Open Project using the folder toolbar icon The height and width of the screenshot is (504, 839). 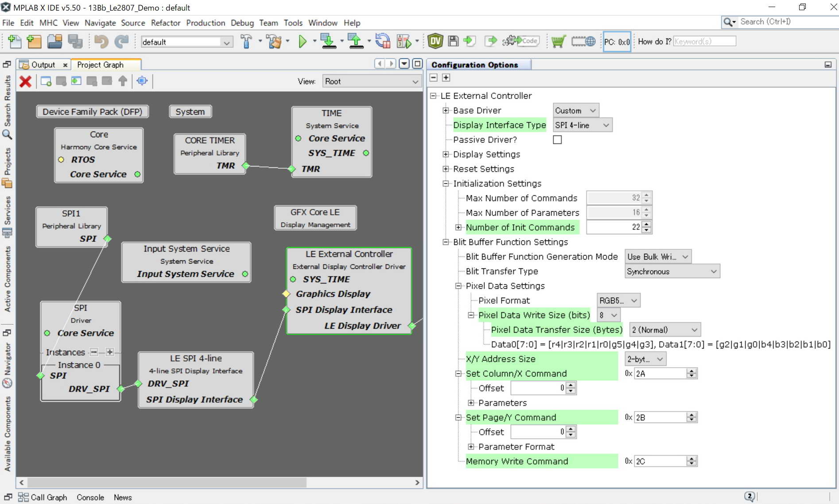(55, 42)
